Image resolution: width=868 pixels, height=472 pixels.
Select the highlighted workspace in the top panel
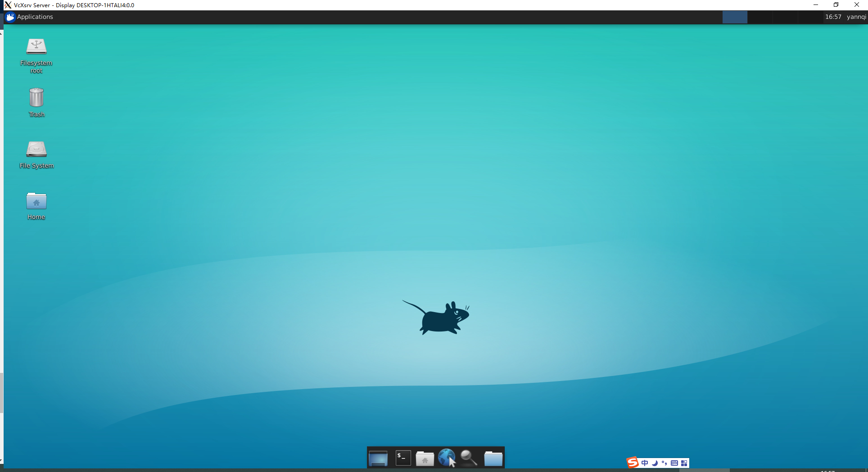point(735,17)
